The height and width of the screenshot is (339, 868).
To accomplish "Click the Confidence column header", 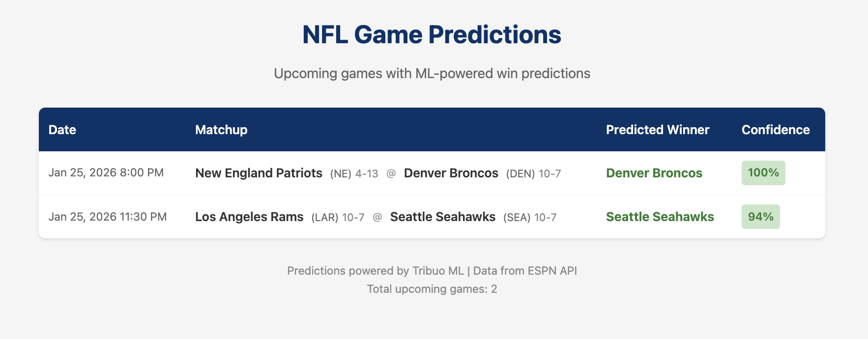I will (775, 129).
